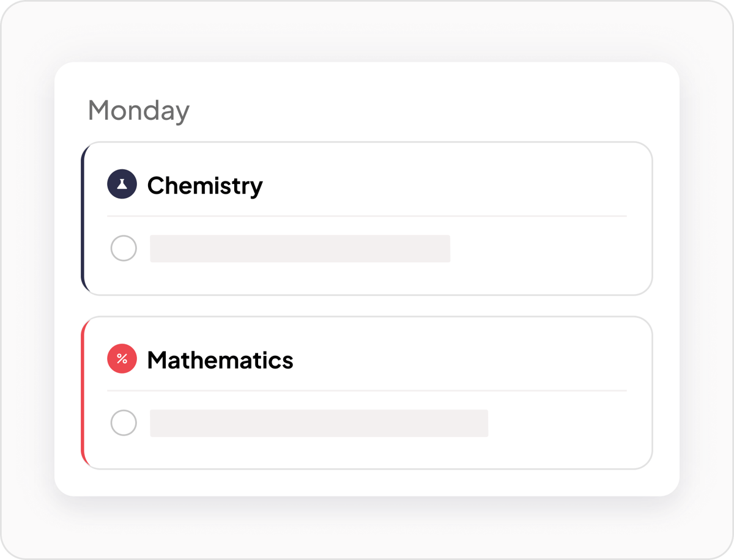734x560 pixels.
Task: Click the Mathematics task placeholder text bar
Action: pos(319,423)
